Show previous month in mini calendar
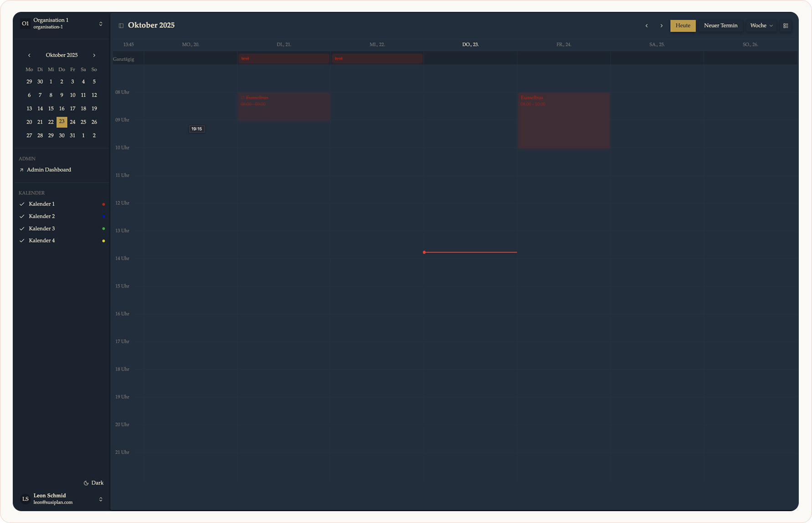The height and width of the screenshot is (523, 812). pos(29,55)
